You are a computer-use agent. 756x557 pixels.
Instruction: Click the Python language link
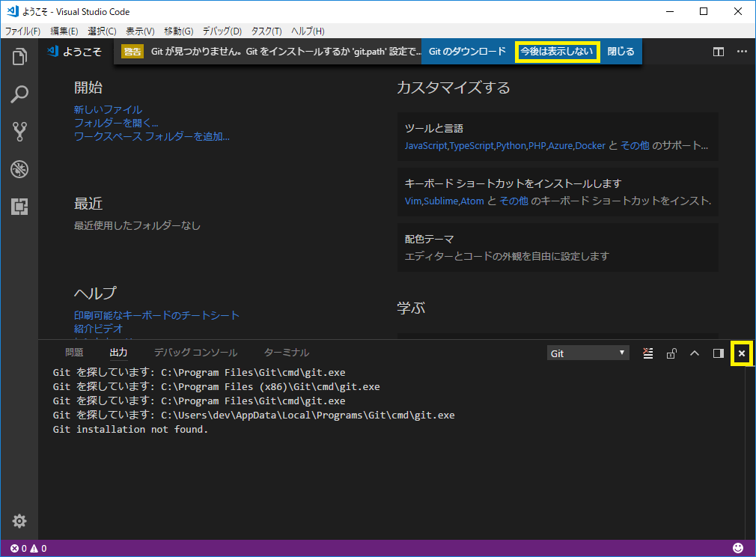tap(511, 146)
